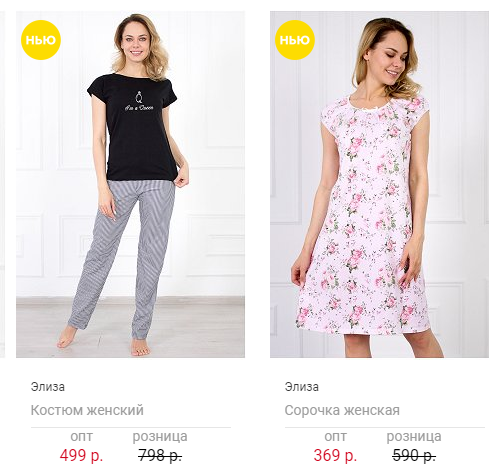Click the опт label under Костюм женский
The image size is (489, 468).
pyautogui.click(x=81, y=436)
